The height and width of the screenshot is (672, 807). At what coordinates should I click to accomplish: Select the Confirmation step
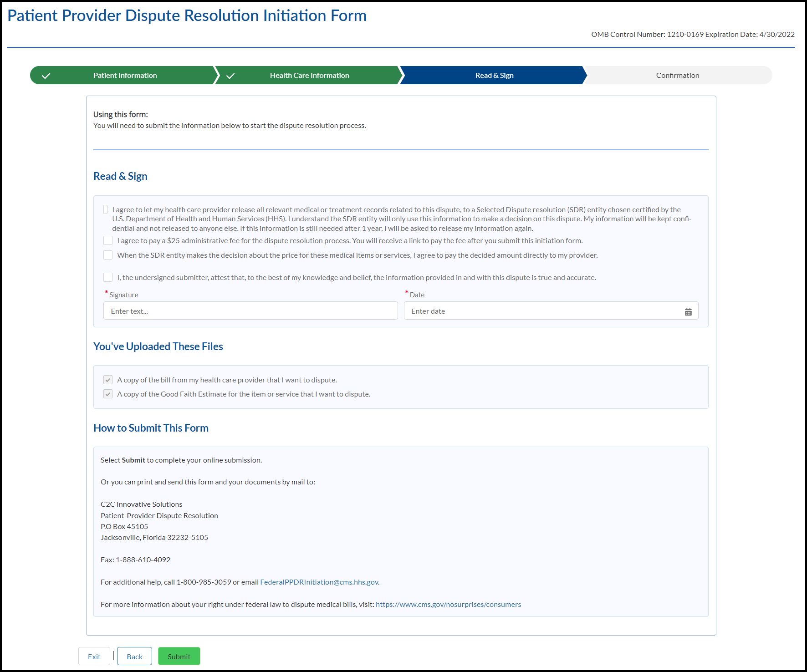point(677,76)
